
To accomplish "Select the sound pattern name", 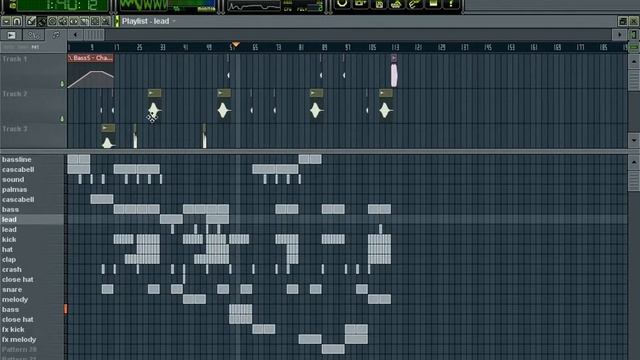I will [13, 180].
